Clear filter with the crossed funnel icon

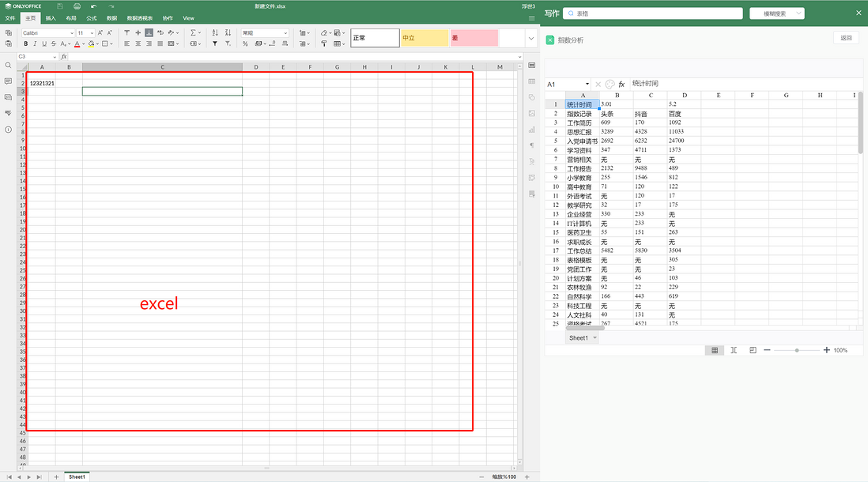228,43
